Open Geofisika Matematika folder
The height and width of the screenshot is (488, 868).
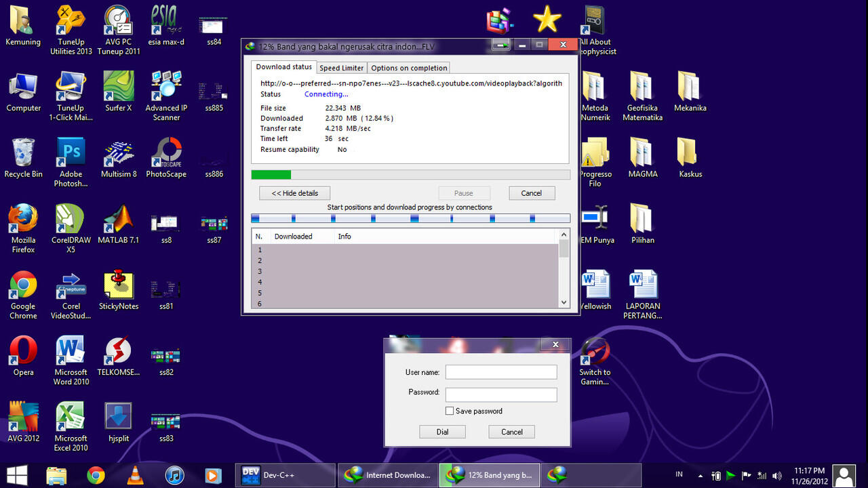click(642, 97)
